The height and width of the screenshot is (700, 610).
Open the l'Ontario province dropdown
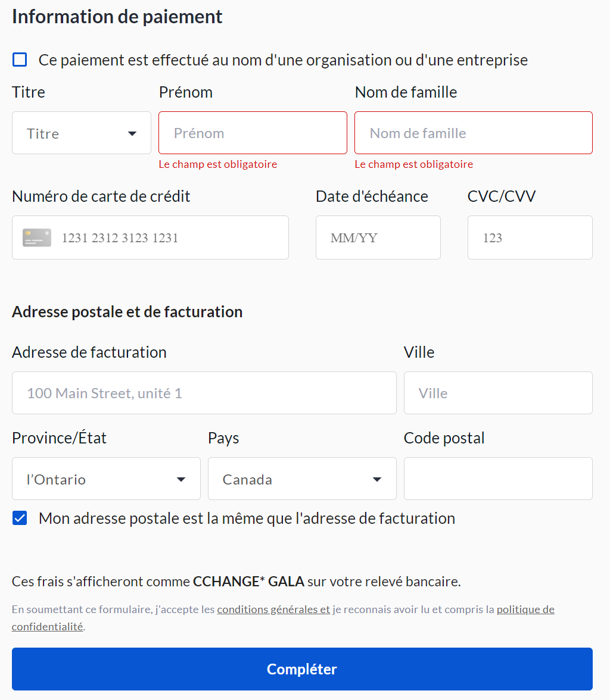coord(106,479)
